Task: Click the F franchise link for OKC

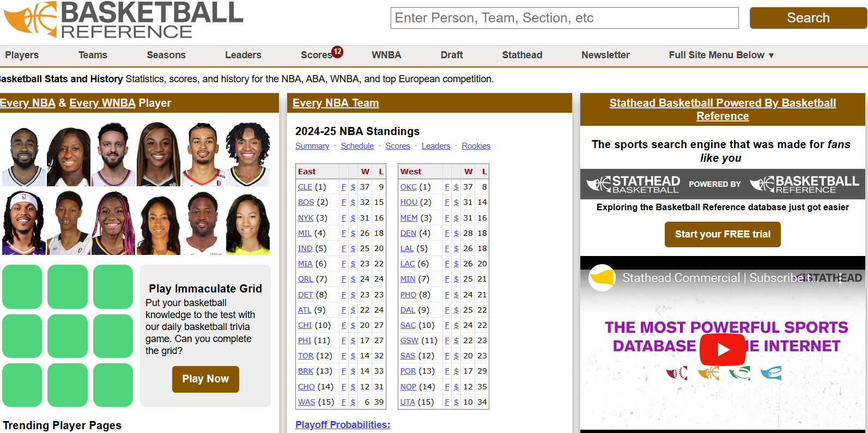Action: coord(447,187)
